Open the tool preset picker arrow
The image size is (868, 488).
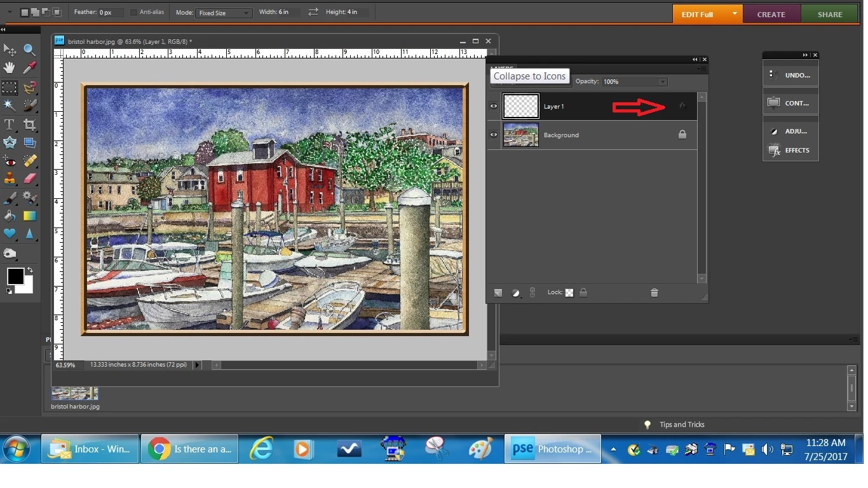tap(9, 12)
